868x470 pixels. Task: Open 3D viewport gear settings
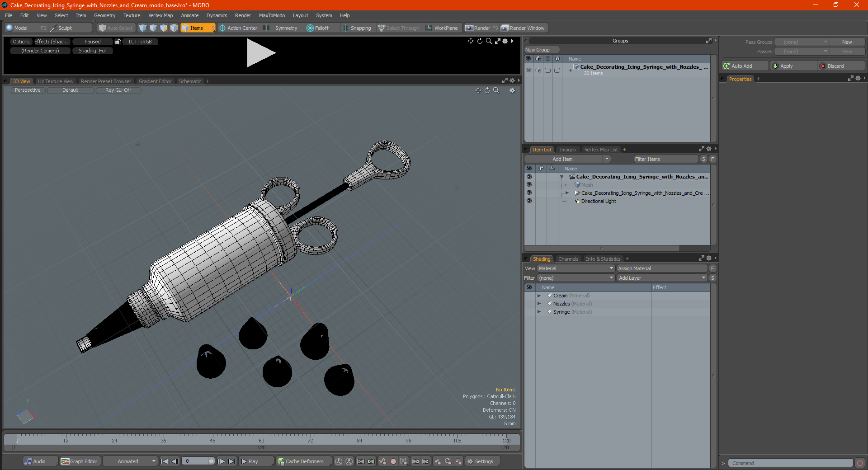(x=512, y=90)
